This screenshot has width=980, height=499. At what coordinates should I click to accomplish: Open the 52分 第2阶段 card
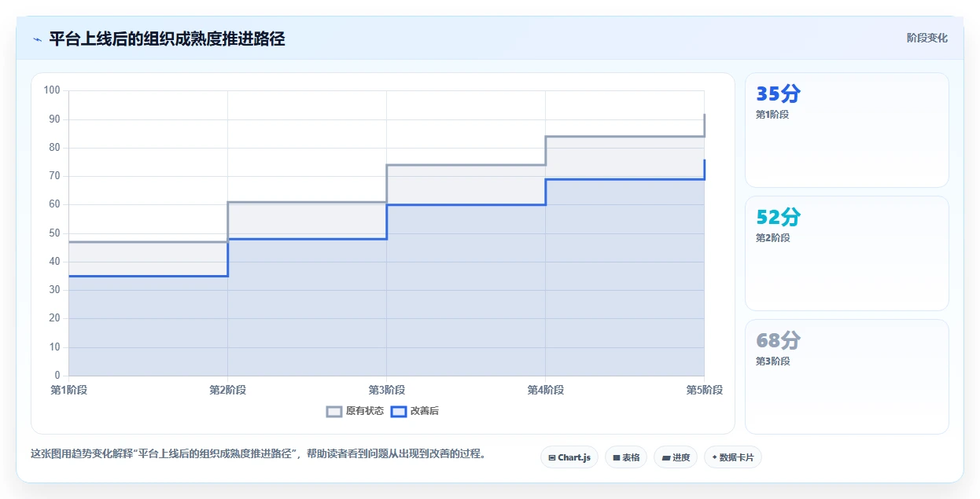847,254
